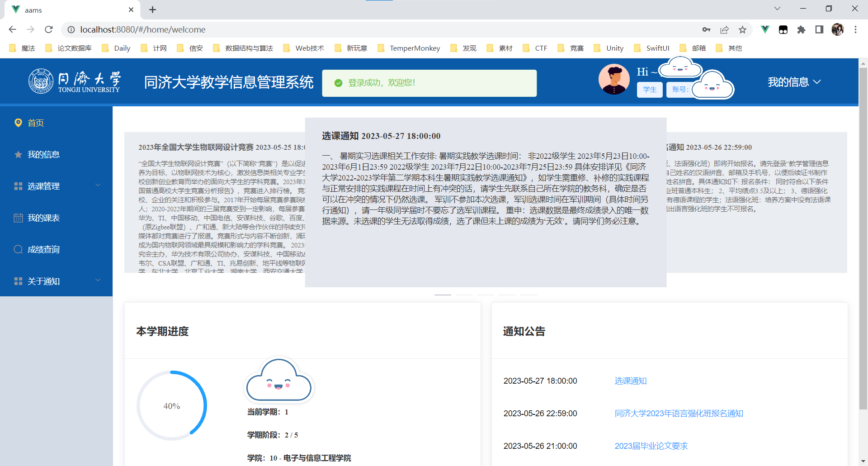Click the page vertical scrollbar
This screenshot has width=868, height=466.
pyautogui.click(x=863, y=239)
